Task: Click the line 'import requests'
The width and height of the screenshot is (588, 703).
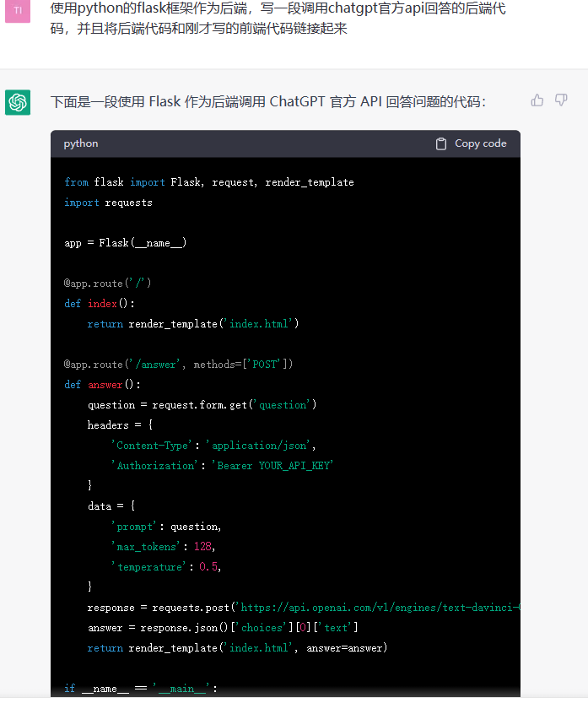Action: coord(108,203)
